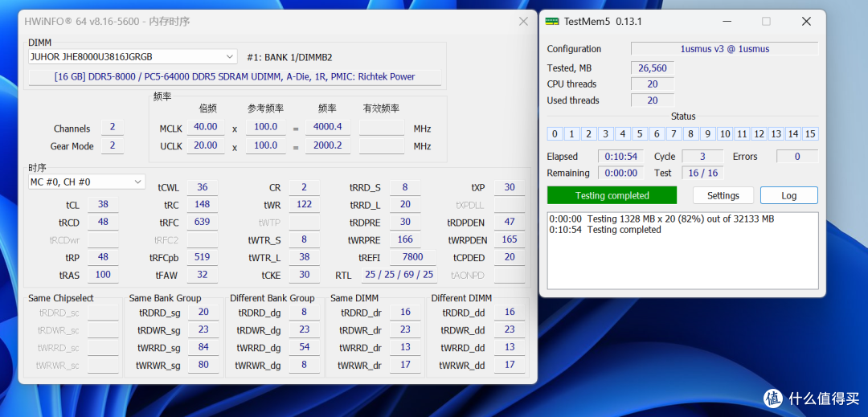The width and height of the screenshot is (868, 417).
Task: Click the 1usmus v3 configuration field
Action: pyautogui.click(x=725, y=49)
